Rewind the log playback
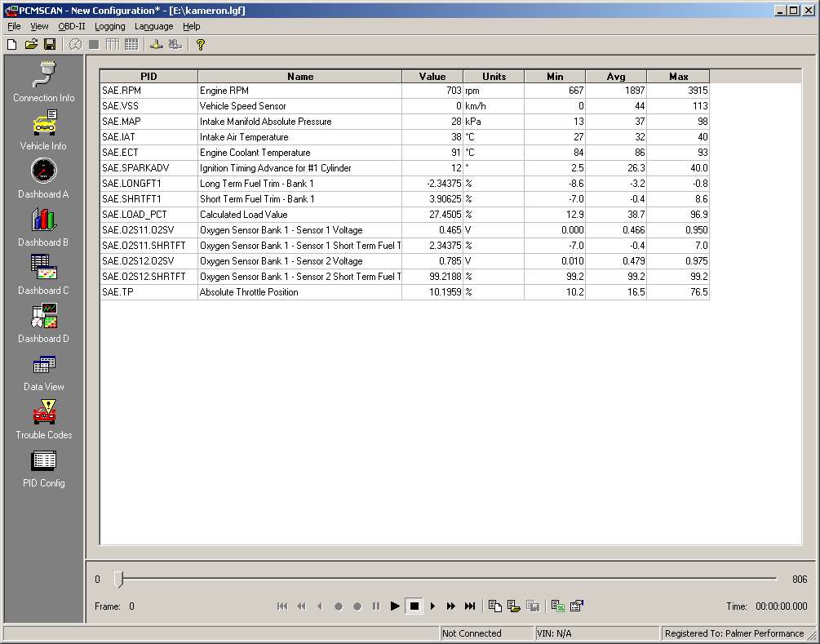The width and height of the screenshot is (820, 644). pos(301,606)
